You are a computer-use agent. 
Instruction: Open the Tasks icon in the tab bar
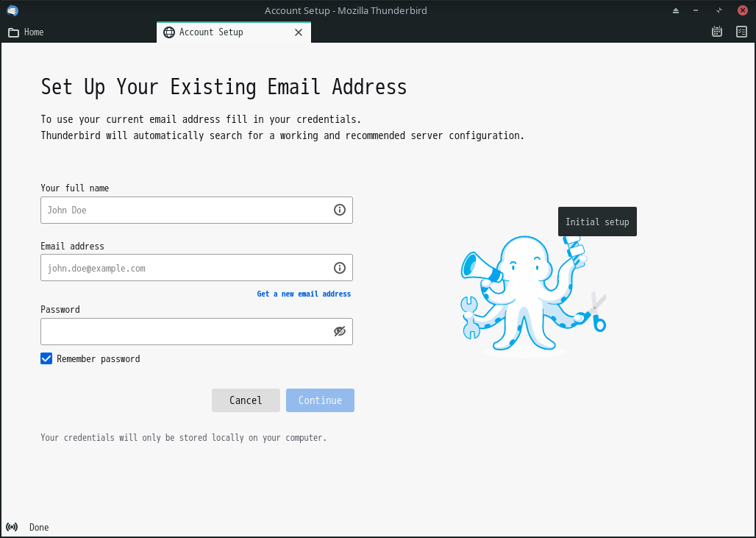[741, 32]
